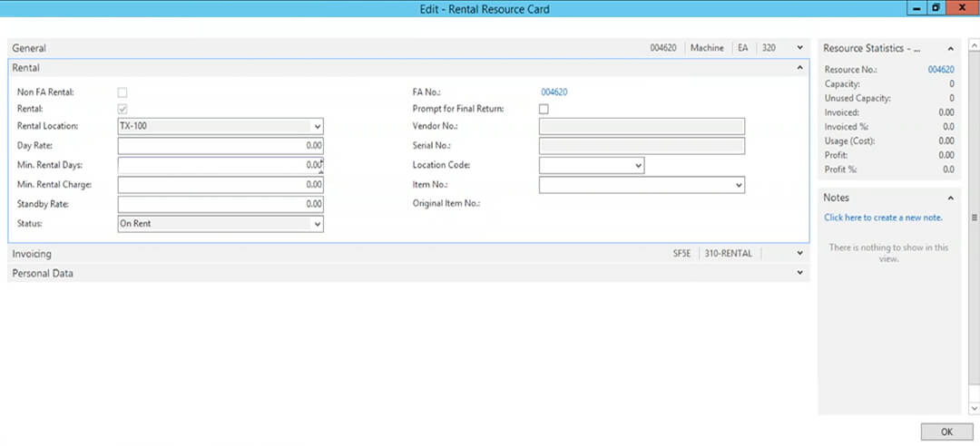Open the Status dropdown showing On Rent
980x446 pixels.
pos(317,224)
